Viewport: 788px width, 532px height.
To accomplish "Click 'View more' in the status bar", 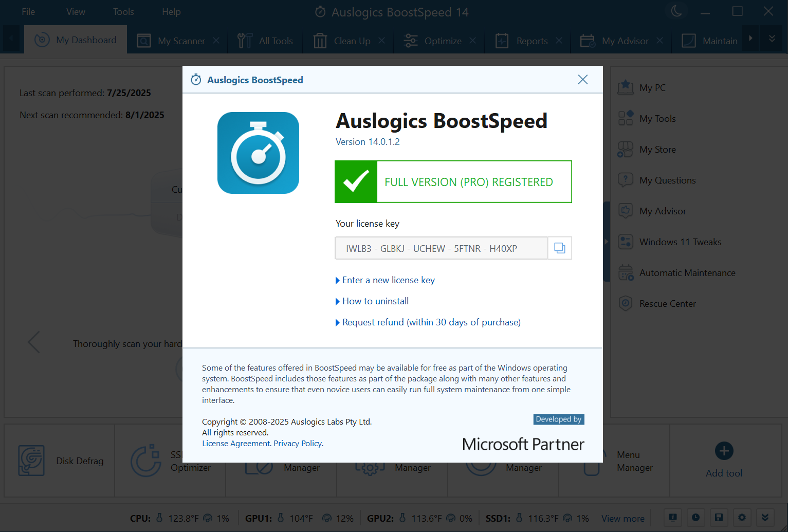I will [x=623, y=519].
